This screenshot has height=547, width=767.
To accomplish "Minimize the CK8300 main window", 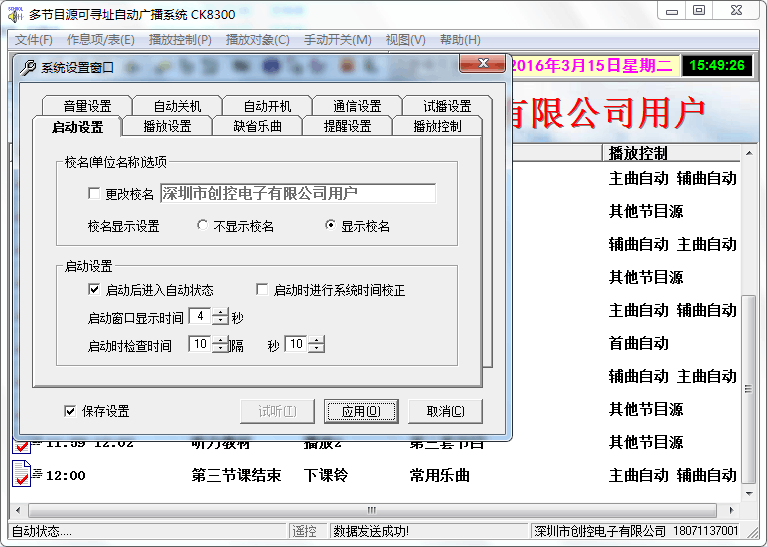I will (672, 11).
